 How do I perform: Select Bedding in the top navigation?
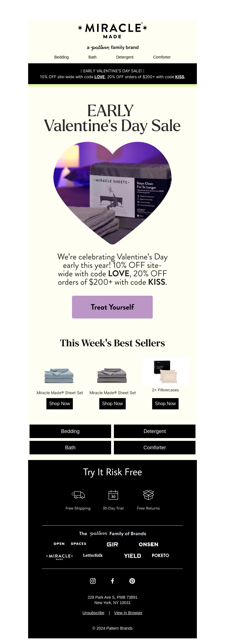pyautogui.click(x=62, y=57)
